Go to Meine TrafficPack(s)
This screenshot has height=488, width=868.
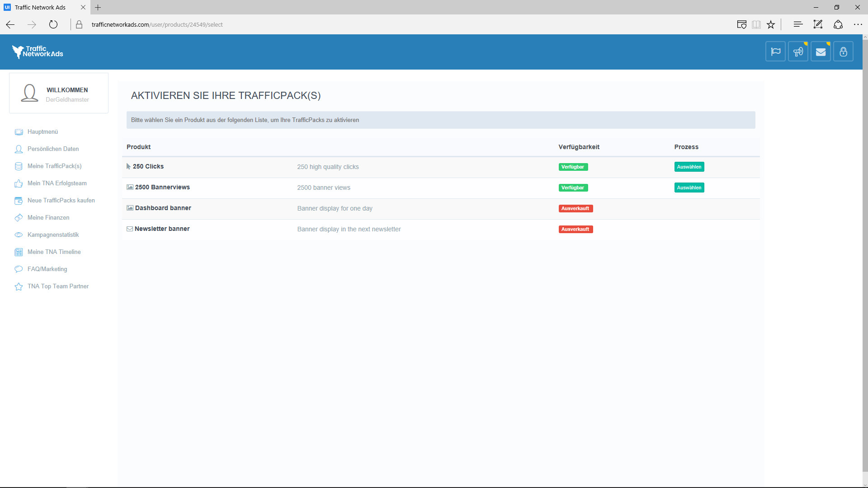[54, 166]
